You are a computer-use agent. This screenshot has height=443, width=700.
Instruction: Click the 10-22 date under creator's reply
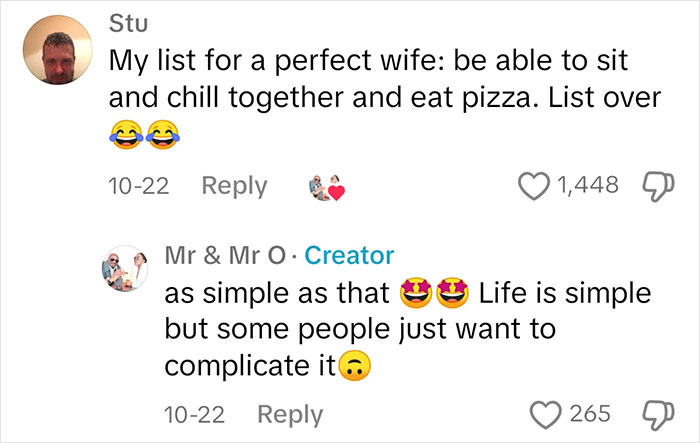193,413
